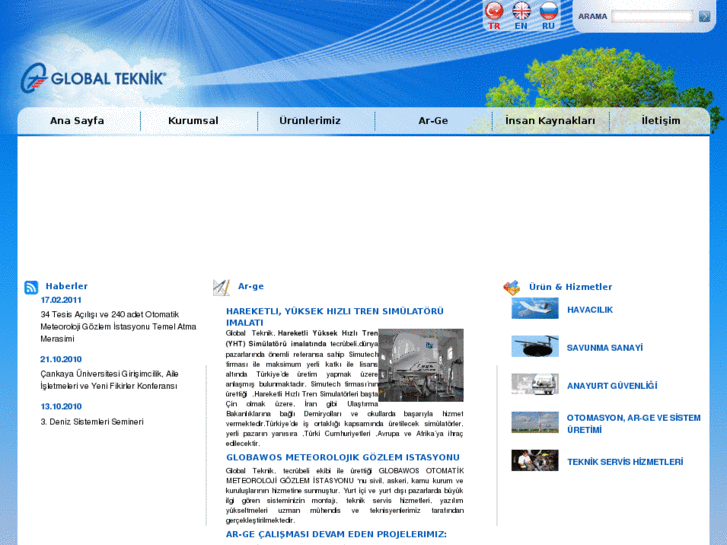Open the HAVACILIK category link
Viewport: 727px width, 545px height.
tap(590, 310)
